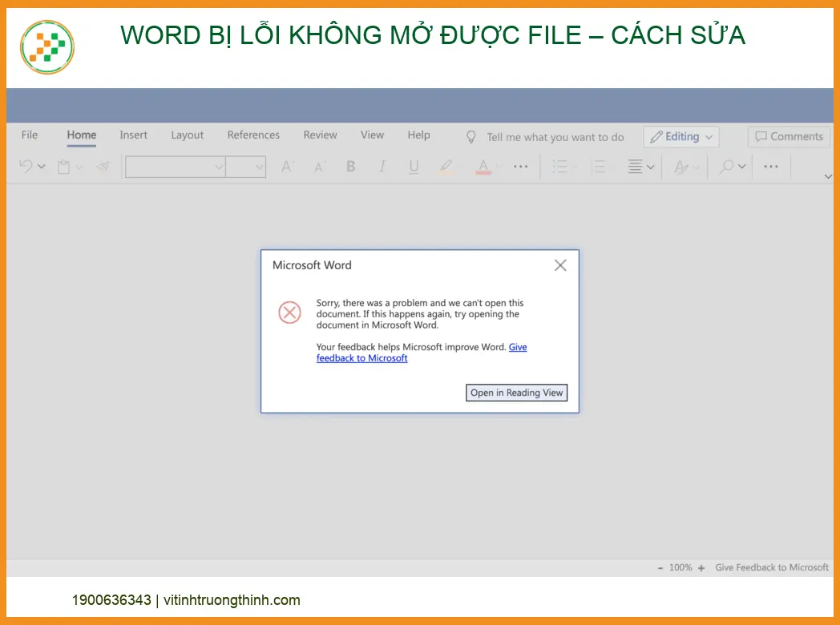Open the Editing mode dropdown

coord(680,136)
